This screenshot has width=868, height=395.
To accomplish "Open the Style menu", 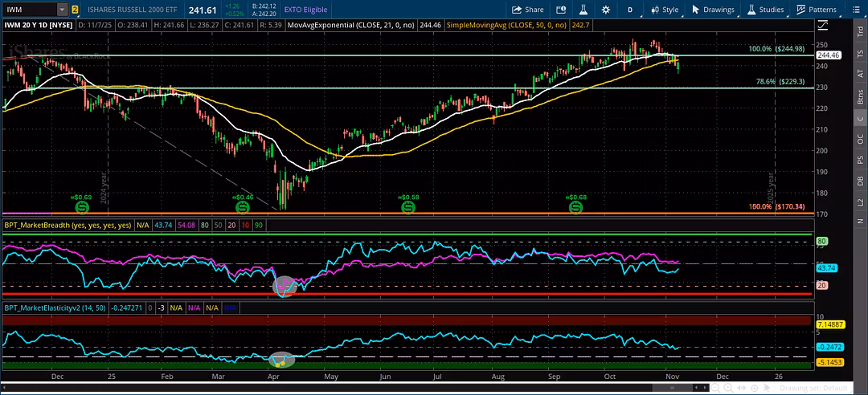I will pyautogui.click(x=664, y=10).
